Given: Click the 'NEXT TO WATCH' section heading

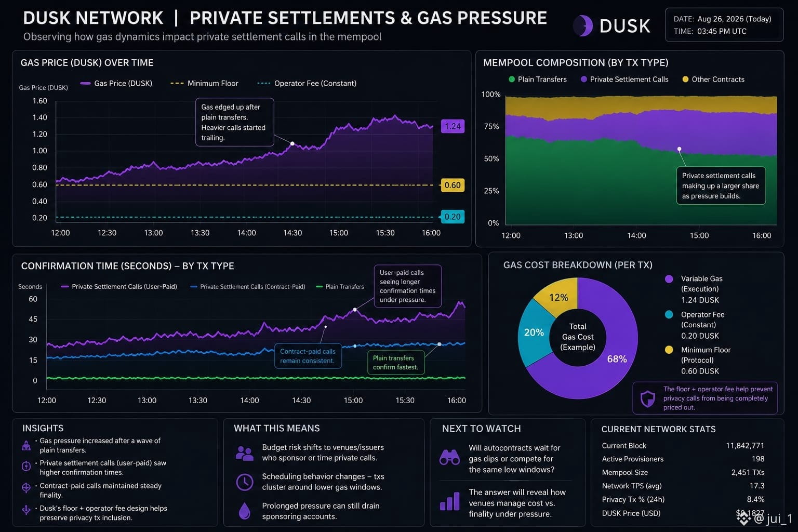Looking at the screenshot, I should click(482, 429).
